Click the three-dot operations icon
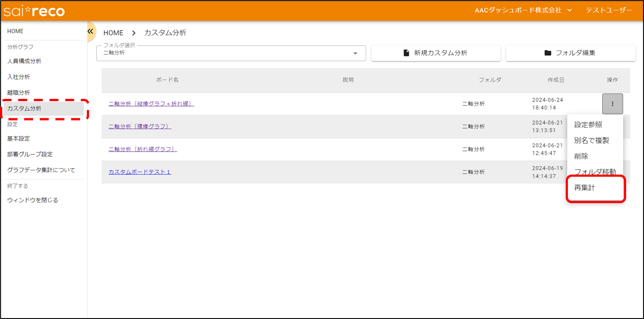The image size is (644, 319). [x=612, y=104]
